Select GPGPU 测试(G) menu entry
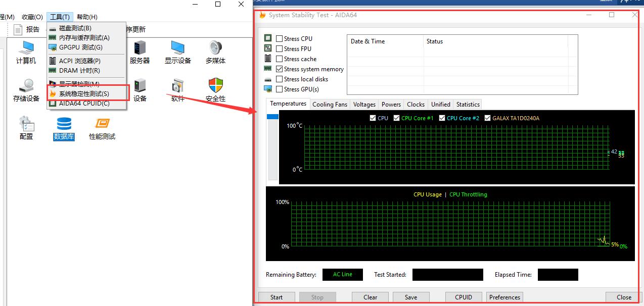 86,47
